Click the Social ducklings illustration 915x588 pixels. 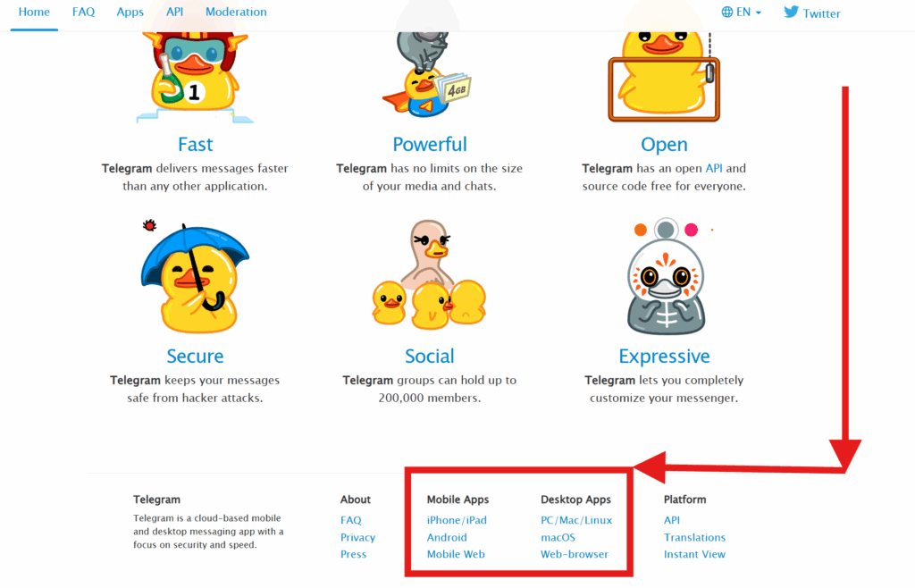click(429, 274)
